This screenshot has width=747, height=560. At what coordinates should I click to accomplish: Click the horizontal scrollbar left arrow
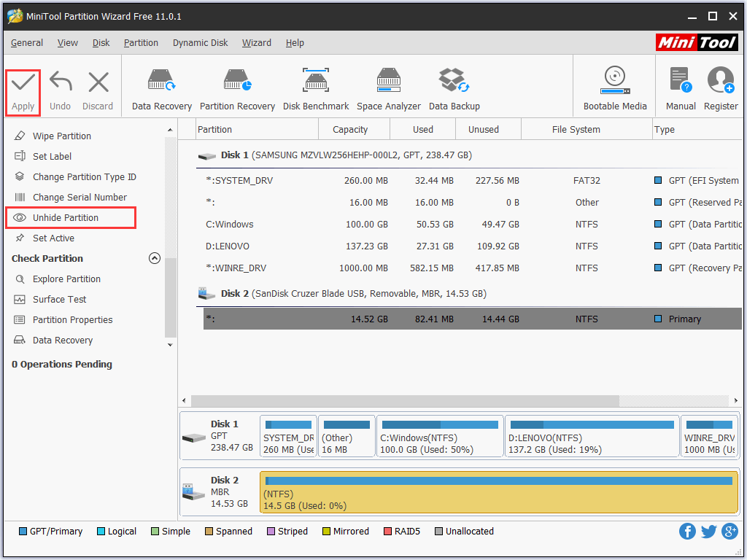pyautogui.click(x=185, y=400)
